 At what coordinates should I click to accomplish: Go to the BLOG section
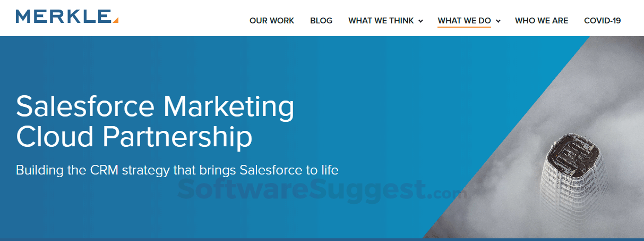(321, 21)
